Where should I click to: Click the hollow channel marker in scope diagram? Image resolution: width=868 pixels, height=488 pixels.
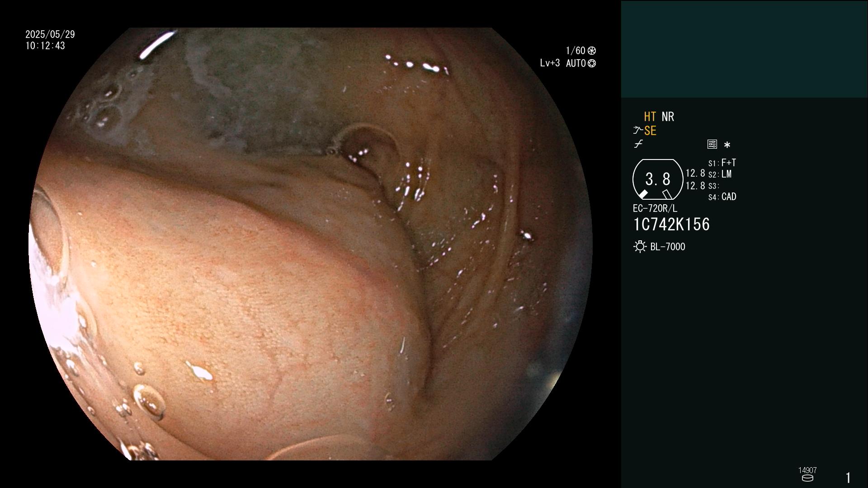(667, 194)
